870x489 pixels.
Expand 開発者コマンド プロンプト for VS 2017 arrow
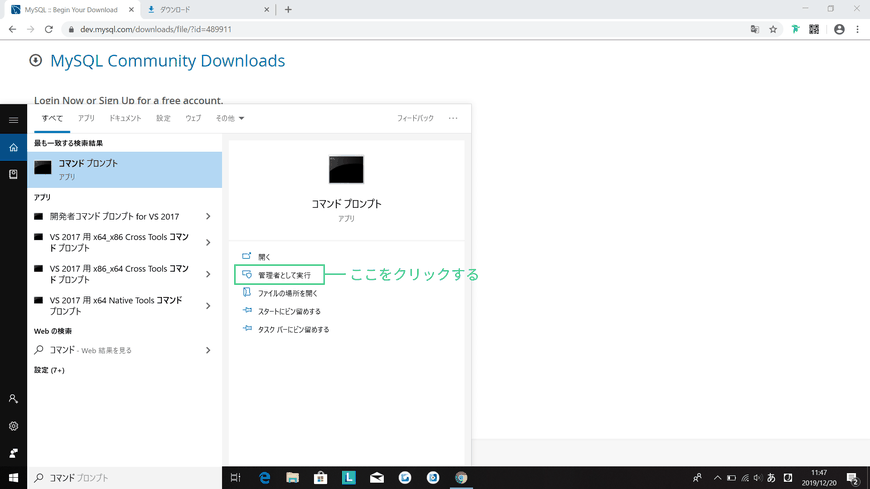[208, 216]
